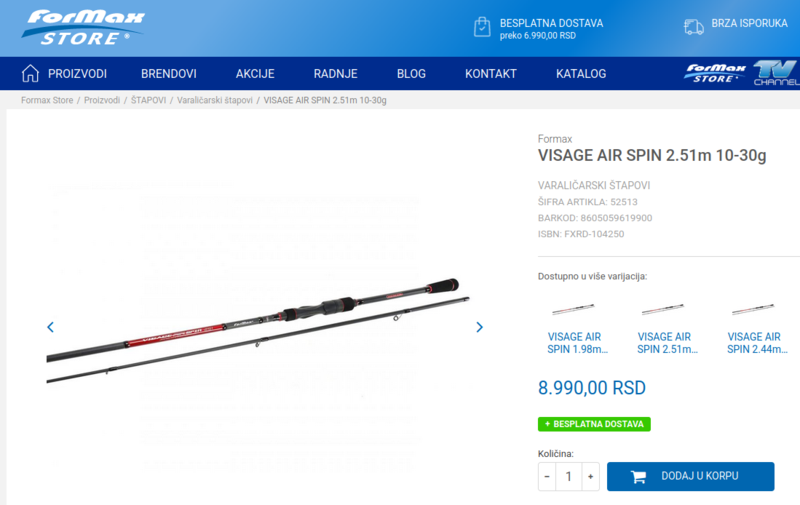Screen dimensions: 800x505
Task: Show next product image with right arrow
Action: [479, 327]
